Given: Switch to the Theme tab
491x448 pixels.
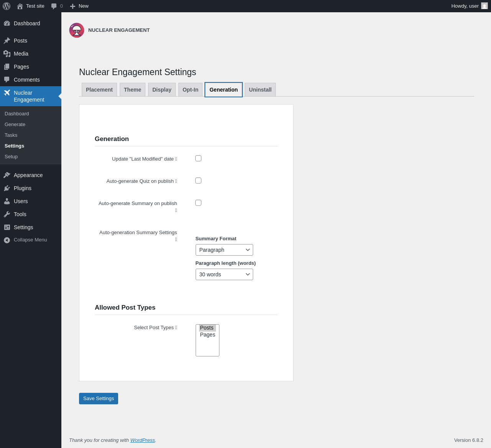Looking at the screenshot, I should pos(132,90).
